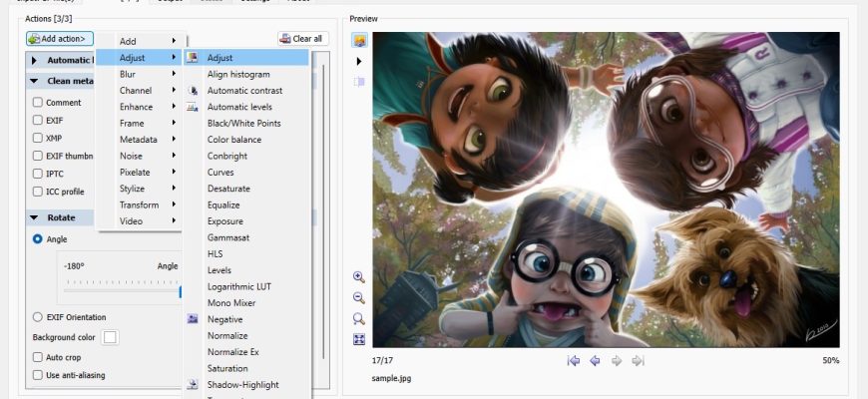
Task: Open the Metadata submenu
Action: pos(139,140)
